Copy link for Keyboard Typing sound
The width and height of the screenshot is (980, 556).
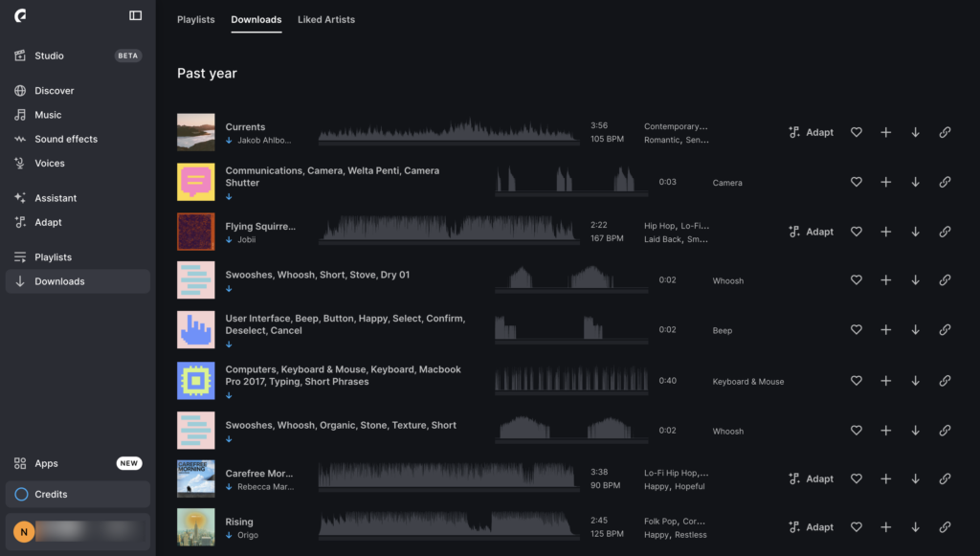pos(945,381)
